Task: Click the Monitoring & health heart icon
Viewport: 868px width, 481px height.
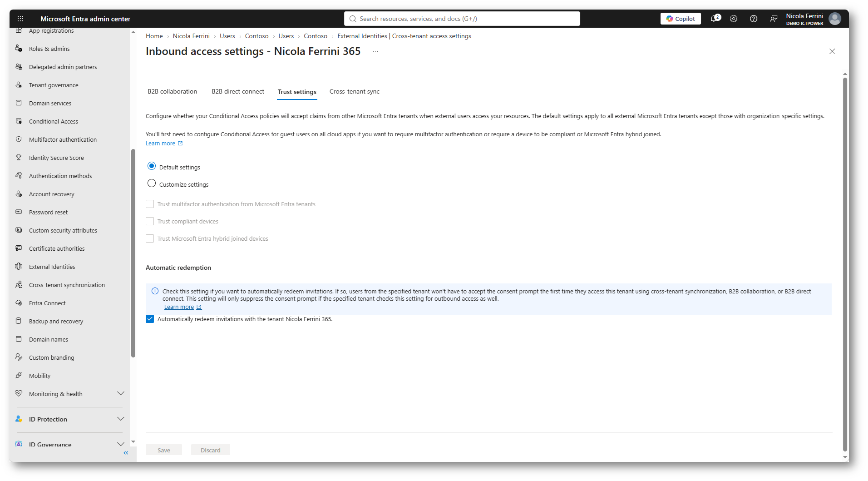Action: (x=19, y=393)
